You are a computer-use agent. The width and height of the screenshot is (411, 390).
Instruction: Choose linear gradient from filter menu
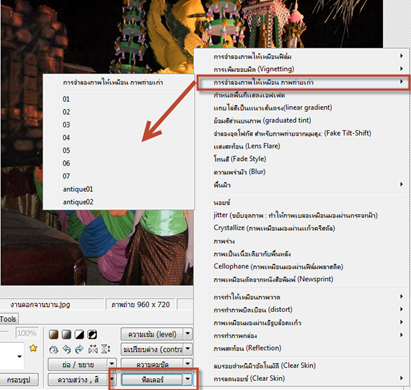[x=273, y=108]
